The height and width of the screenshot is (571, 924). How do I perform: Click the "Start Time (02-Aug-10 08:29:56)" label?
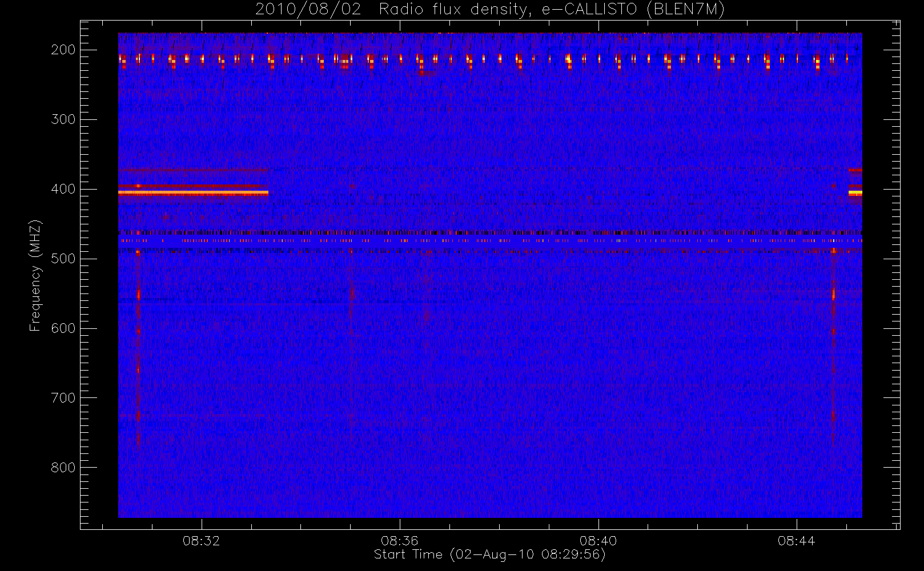click(x=489, y=554)
